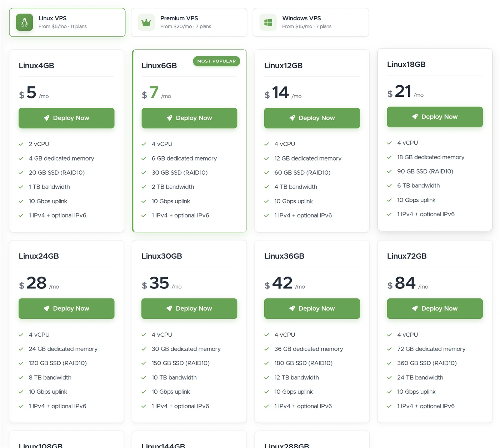Click the Linux6GB plan title
Screen dimensions: 500x448
tap(159, 66)
